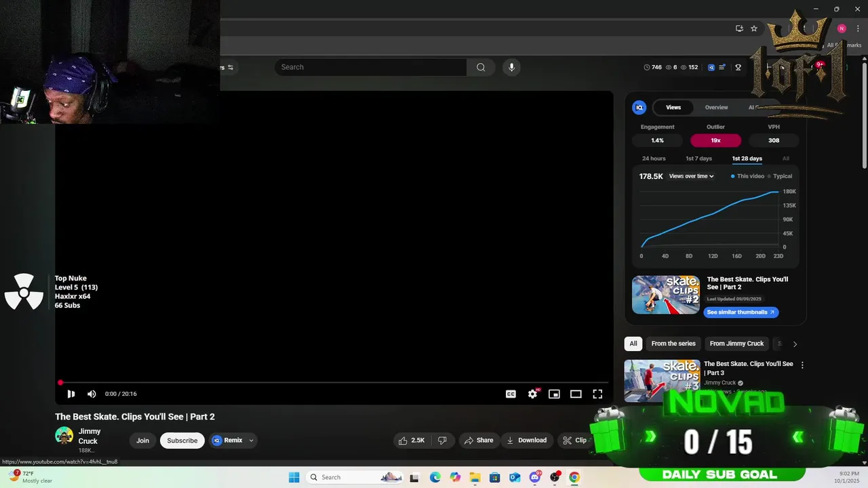Mute the video volume speaker icon

click(x=92, y=394)
